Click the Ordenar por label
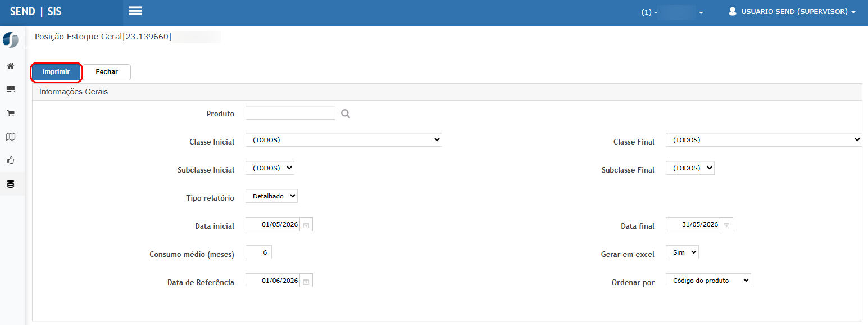 633,282
